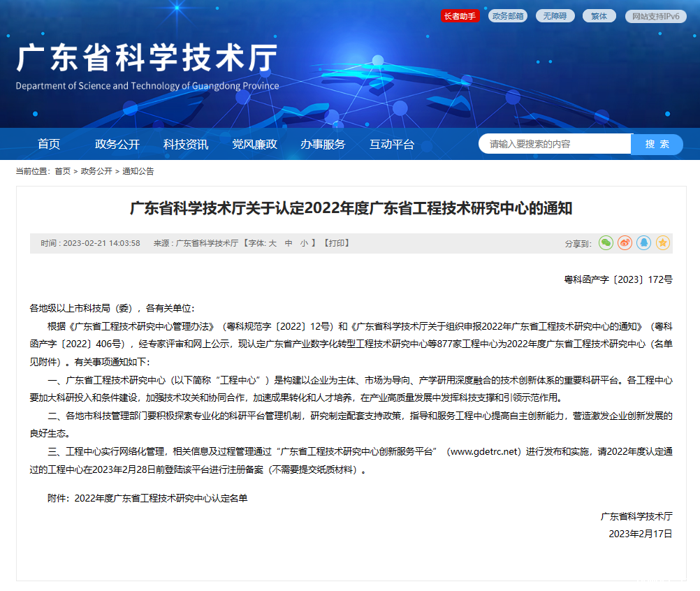This screenshot has width=700, height=591.
Task: Click the 分享到 label
Action: tap(578, 244)
